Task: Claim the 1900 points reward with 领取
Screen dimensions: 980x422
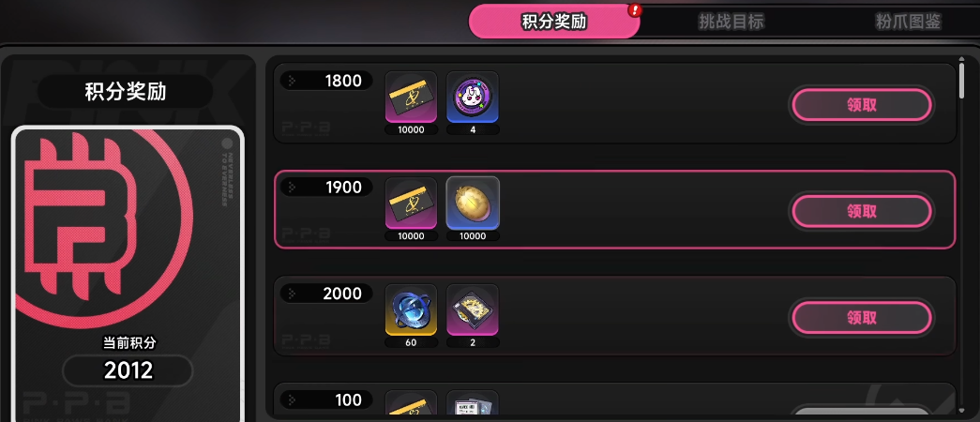Action: coord(862,211)
